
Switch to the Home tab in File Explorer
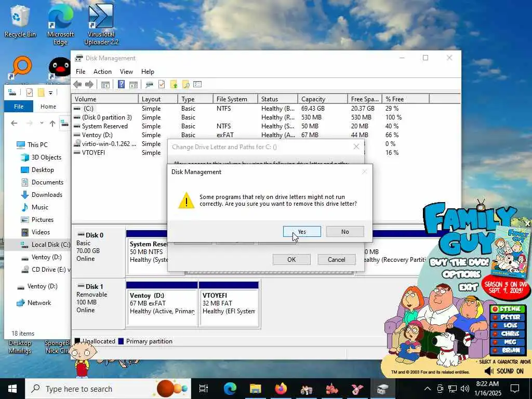point(48,107)
